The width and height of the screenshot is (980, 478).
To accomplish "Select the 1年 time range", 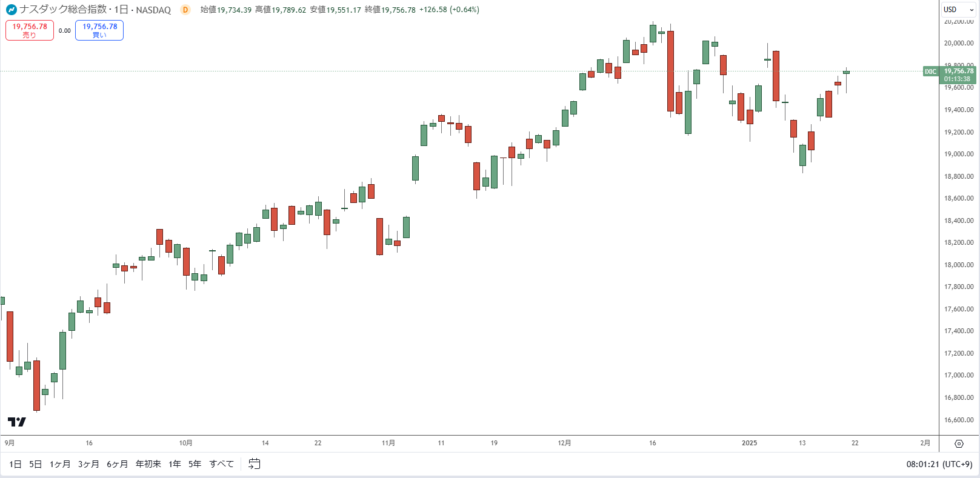I will pyautogui.click(x=175, y=464).
